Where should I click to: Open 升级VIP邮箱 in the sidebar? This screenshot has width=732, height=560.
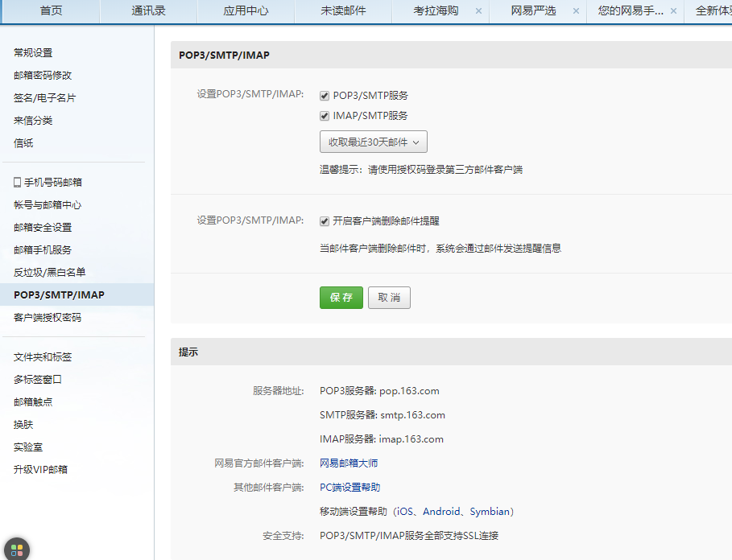40,470
